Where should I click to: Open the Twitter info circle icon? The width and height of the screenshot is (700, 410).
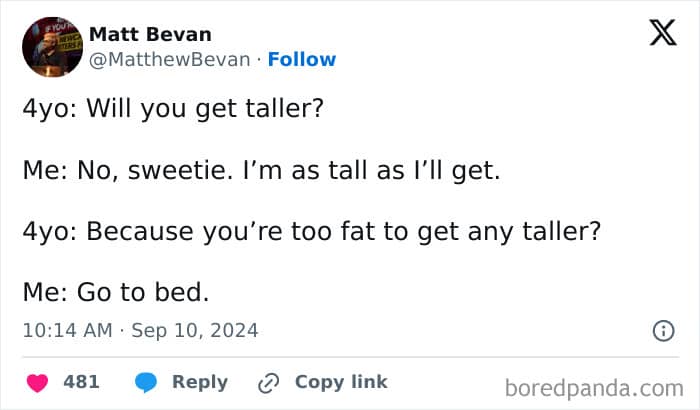[x=662, y=330]
